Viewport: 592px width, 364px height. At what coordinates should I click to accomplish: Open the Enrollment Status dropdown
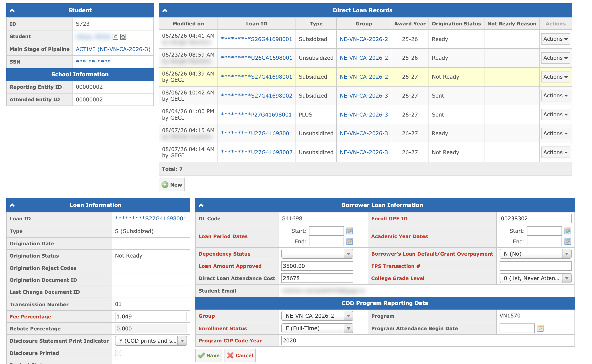317,328
